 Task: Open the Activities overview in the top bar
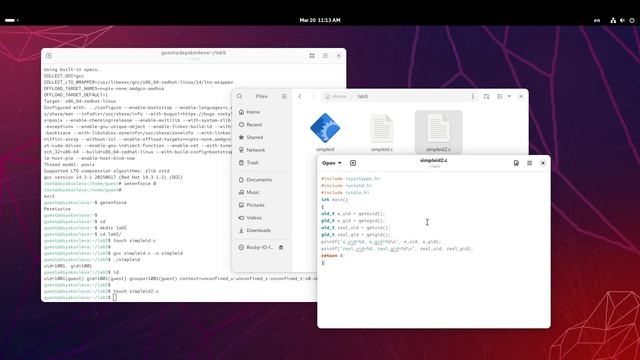pyautogui.click(x=11, y=20)
